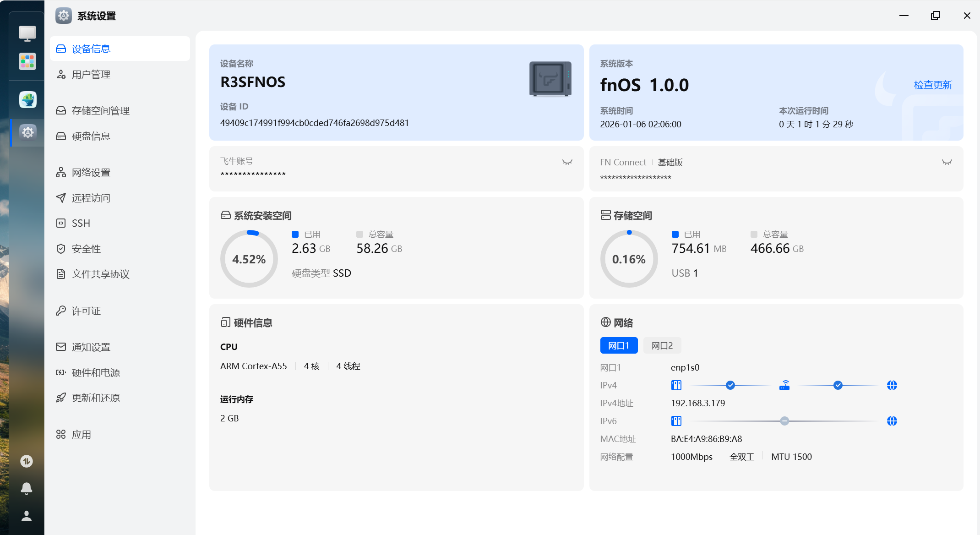Screen dimensions: 980x535
Task: Reveal the hidden 飞牛账号 with eye icon
Action: [567, 162]
